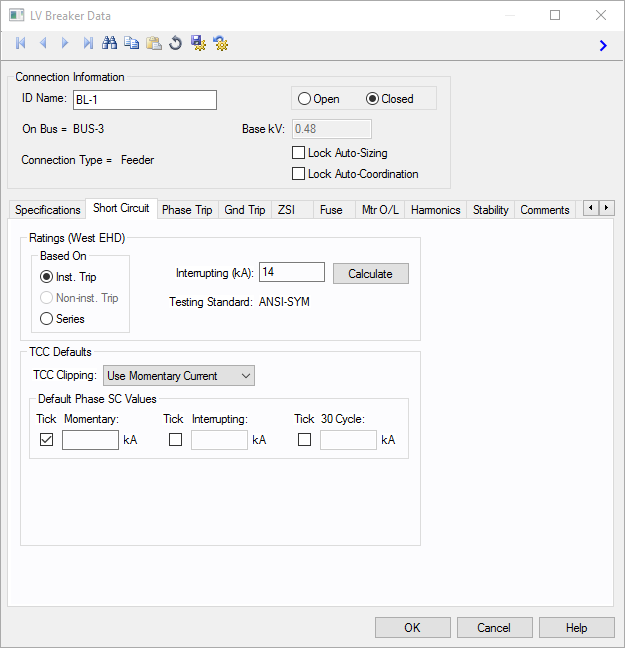The height and width of the screenshot is (648, 625).
Task: Switch to the Phase Trip tab
Action: [x=187, y=210]
